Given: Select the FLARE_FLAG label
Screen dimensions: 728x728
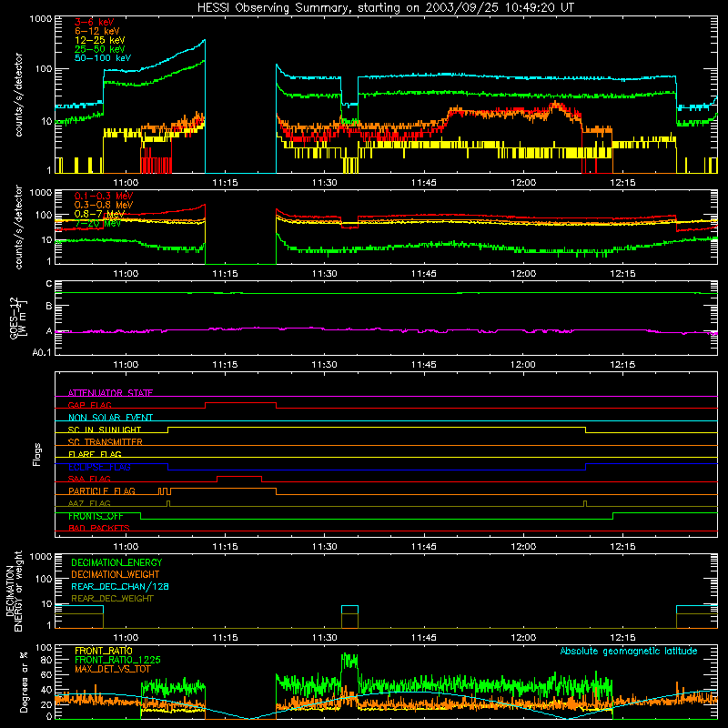Looking at the screenshot, I should point(95,454).
